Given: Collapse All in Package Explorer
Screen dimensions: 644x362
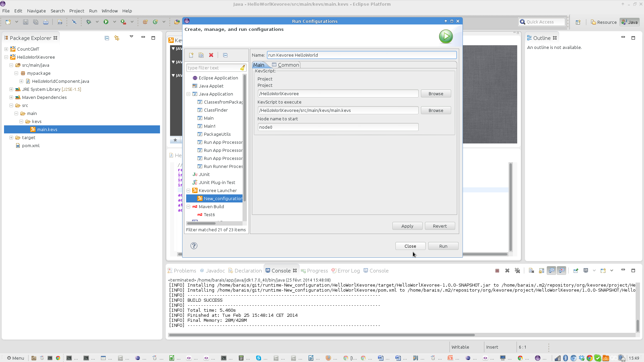Looking at the screenshot, I should click(107, 38).
